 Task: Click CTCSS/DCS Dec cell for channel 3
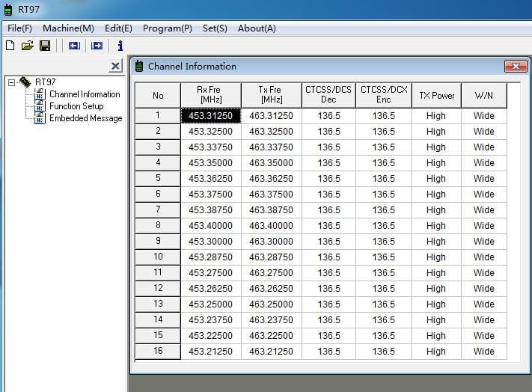click(x=328, y=147)
